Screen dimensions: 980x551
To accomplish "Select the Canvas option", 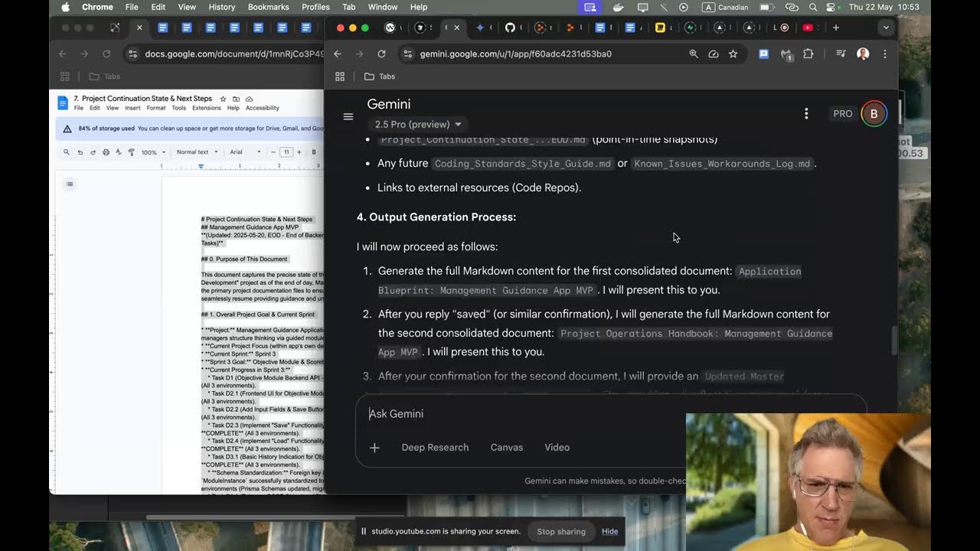I will click(507, 448).
